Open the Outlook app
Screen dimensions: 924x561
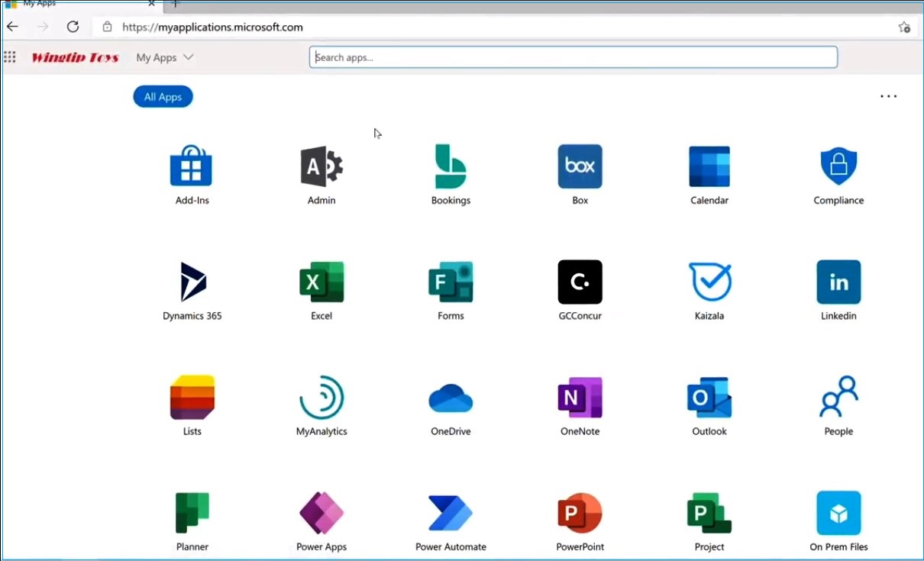[709, 405]
